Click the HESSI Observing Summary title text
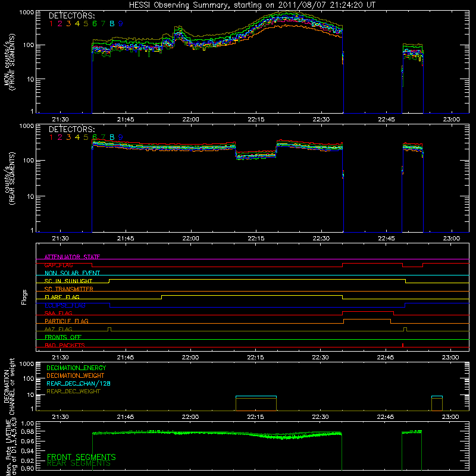This screenshot has width=476, height=476. (x=252, y=5)
